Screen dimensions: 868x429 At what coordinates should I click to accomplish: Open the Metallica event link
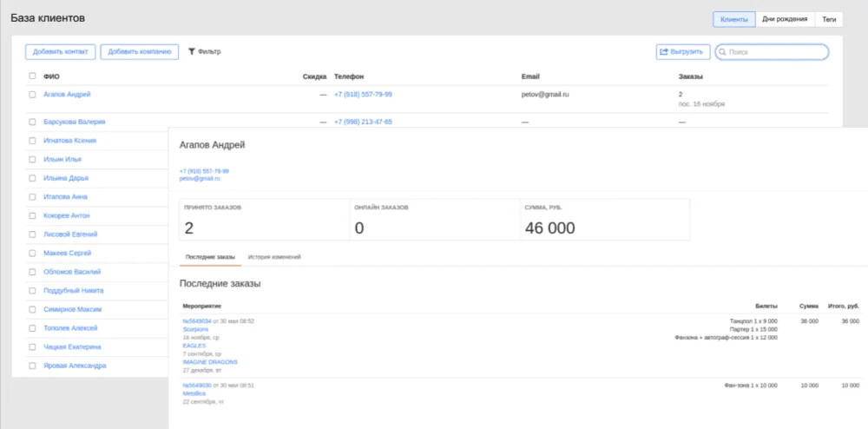[196, 393]
